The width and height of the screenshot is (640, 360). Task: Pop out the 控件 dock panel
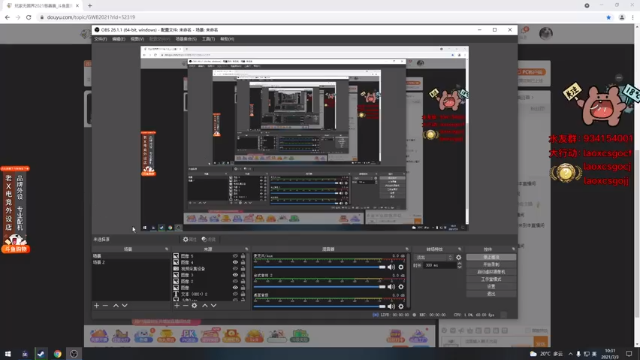(513, 249)
